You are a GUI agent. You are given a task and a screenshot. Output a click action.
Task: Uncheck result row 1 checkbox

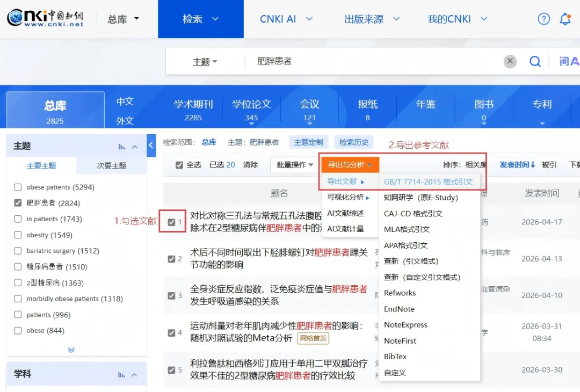click(171, 222)
